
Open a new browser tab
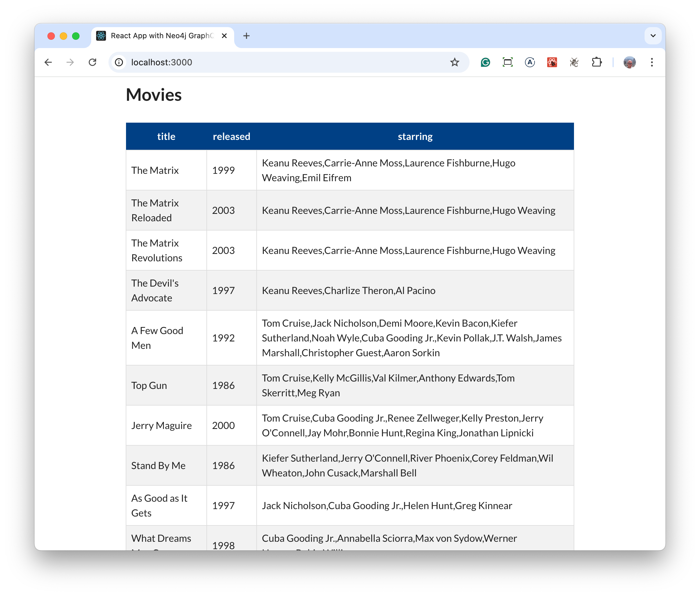pyautogui.click(x=246, y=36)
